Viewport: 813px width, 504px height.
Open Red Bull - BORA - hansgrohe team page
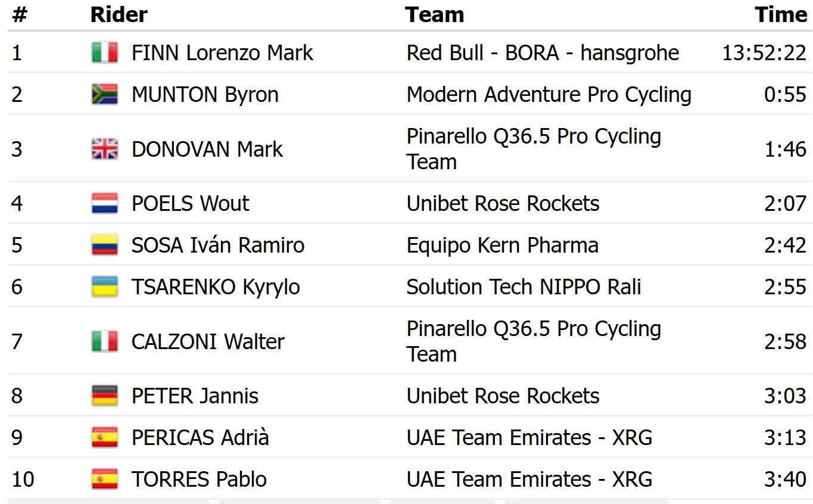(x=543, y=52)
